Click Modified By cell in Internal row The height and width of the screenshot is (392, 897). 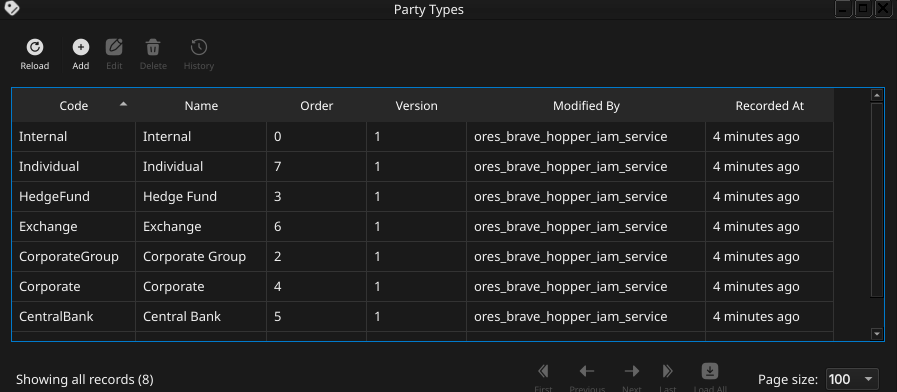[586, 137]
